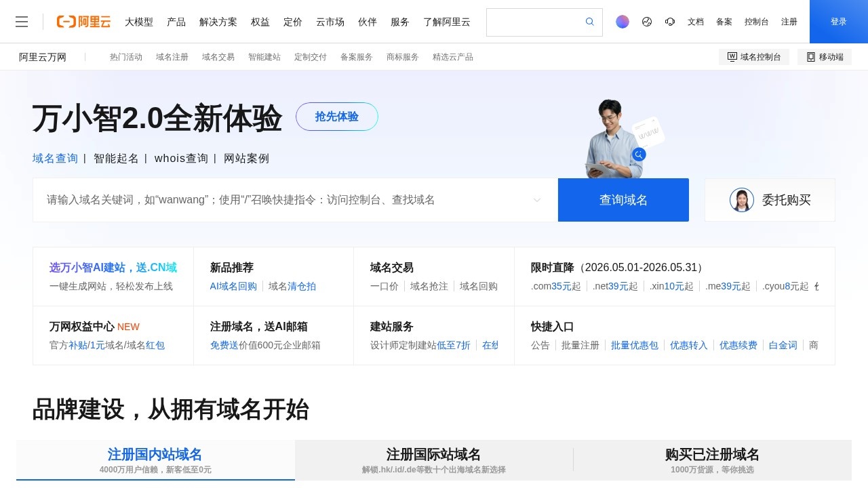This screenshot has height=488, width=868.
Task: Open the 云市场 menu
Action: 330,22
